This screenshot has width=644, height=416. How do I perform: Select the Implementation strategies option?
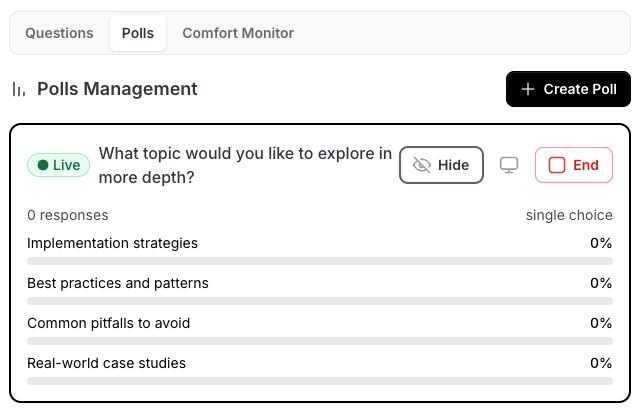click(112, 243)
